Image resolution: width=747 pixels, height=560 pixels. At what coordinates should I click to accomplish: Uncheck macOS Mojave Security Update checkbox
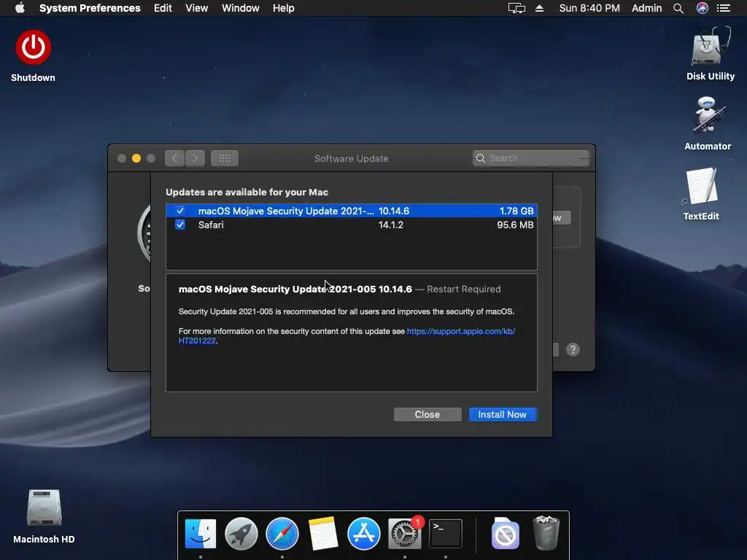click(180, 211)
